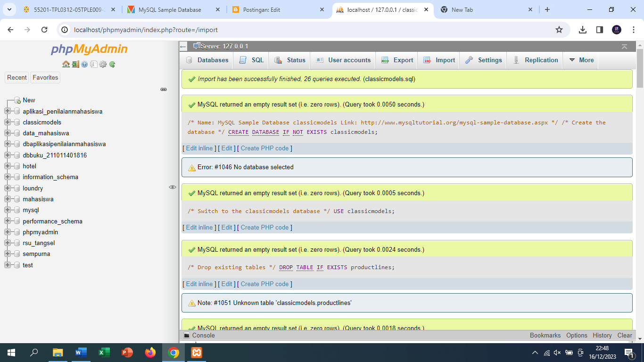Select the sempurna database in tree

click(x=36, y=254)
